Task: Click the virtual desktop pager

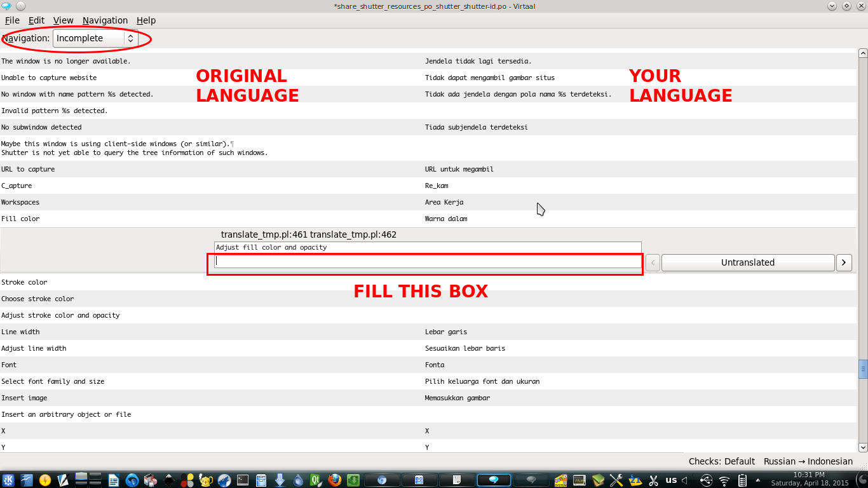Action: [x=88, y=480]
